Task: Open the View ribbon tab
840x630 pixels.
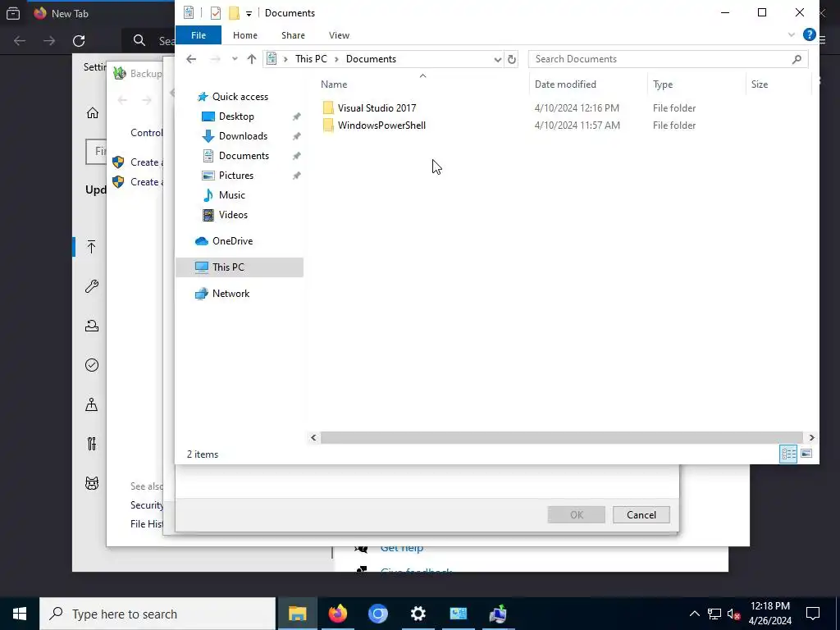Action: click(x=339, y=35)
